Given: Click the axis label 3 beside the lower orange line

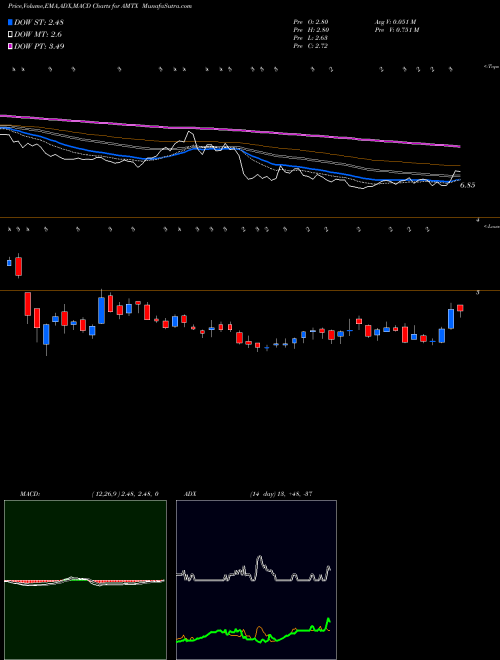Looking at the screenshot, I should click(477, 292).
